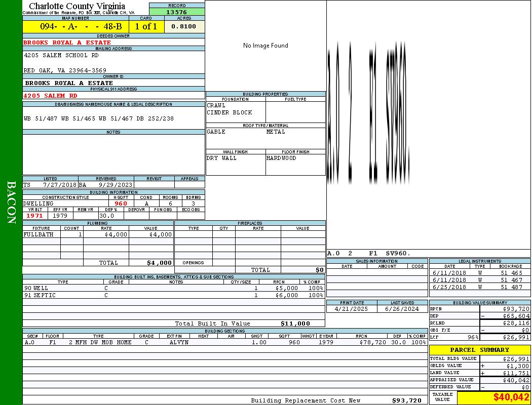Click the 90 WELL built-in row
Image resolution: width=532 pixels, height=405 pixels.
(172, 288)
